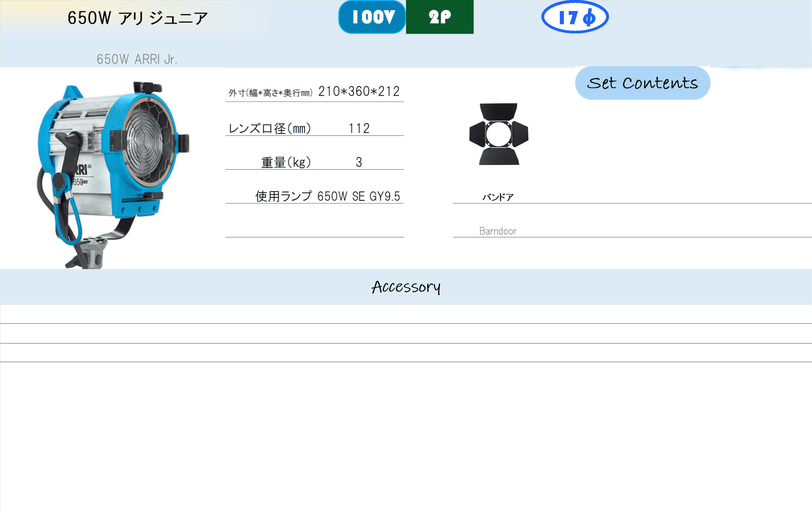
Task: Click the green 2P plug badge
Action: coord(440,17)
